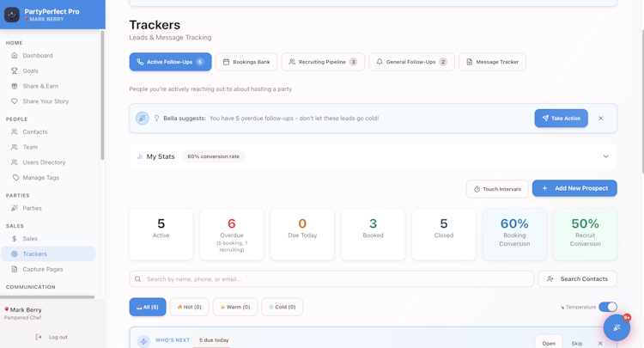Click the 60% conversion rate badge
This screenshot has height=348, width=644.
click(x=213, y=156)
